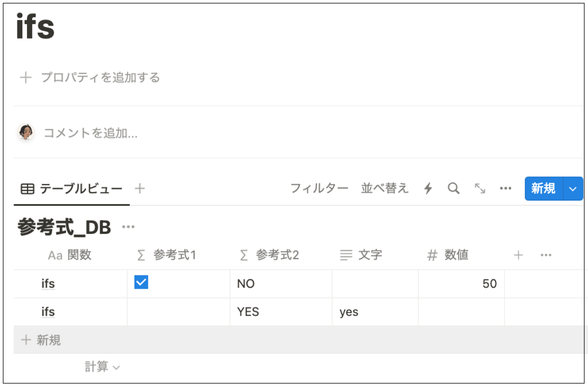Open view options three-dot menu
The width and height of the screenshot is (588, 387).
point(506,188)
